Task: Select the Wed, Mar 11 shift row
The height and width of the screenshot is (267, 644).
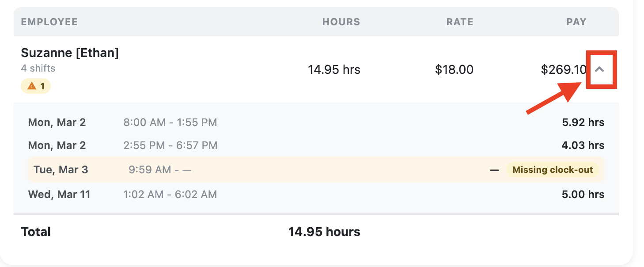Action: pos(316,195)
